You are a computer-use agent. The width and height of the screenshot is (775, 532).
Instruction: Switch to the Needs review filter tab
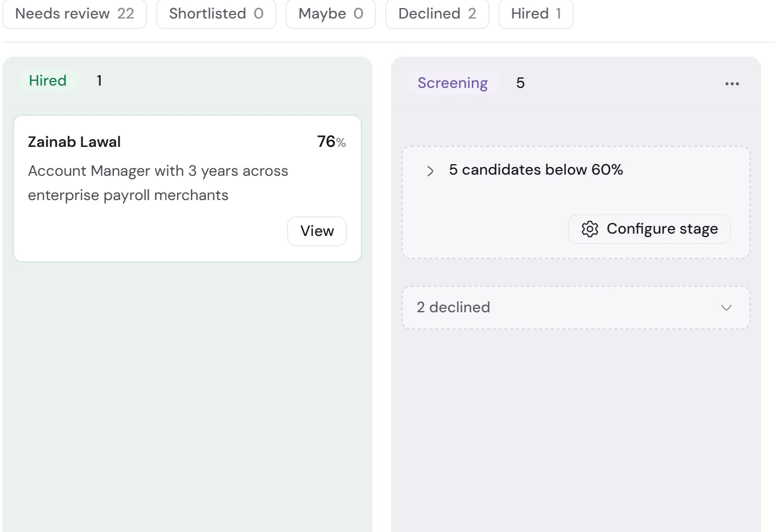75,14
